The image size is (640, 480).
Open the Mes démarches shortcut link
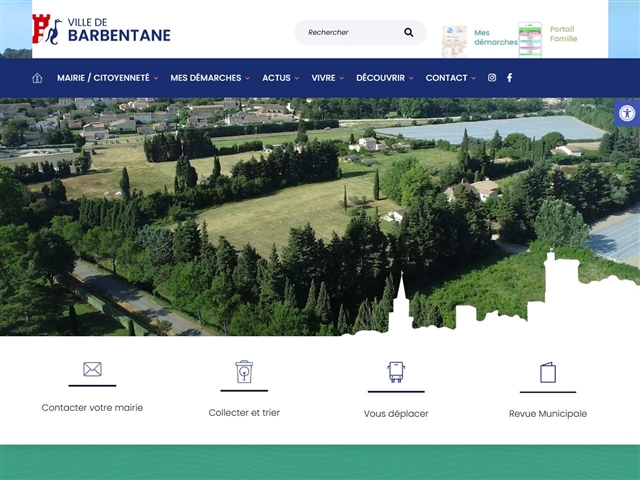[x=494, y=38]
